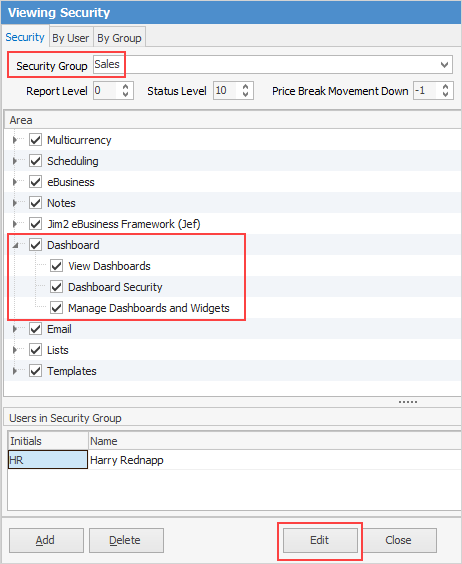Screen dimensions: 462x564
Task: Increase the Report Level value
Action: [125, 87]
